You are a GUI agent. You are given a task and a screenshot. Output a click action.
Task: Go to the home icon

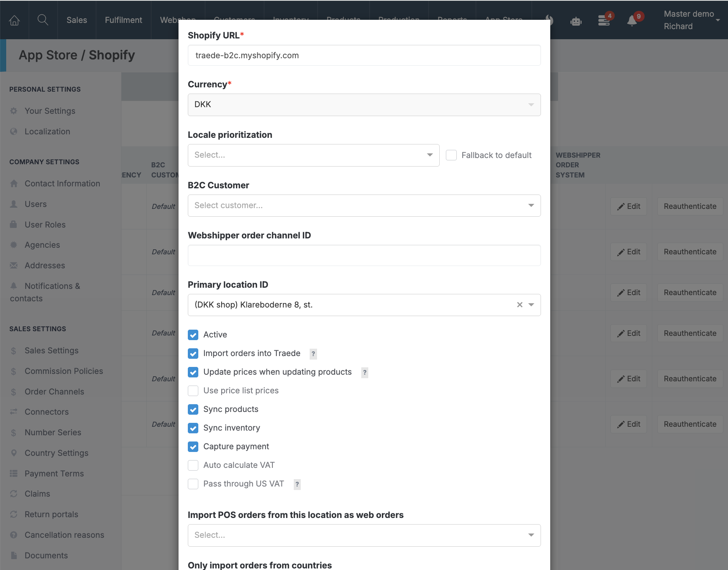pyautogui.click(x=14, y=20)
